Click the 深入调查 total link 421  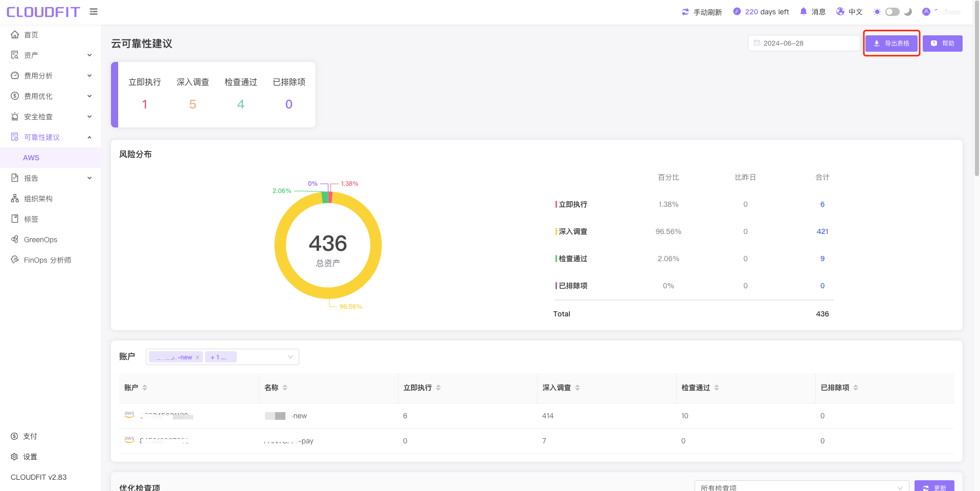click(x=822, y=231)
